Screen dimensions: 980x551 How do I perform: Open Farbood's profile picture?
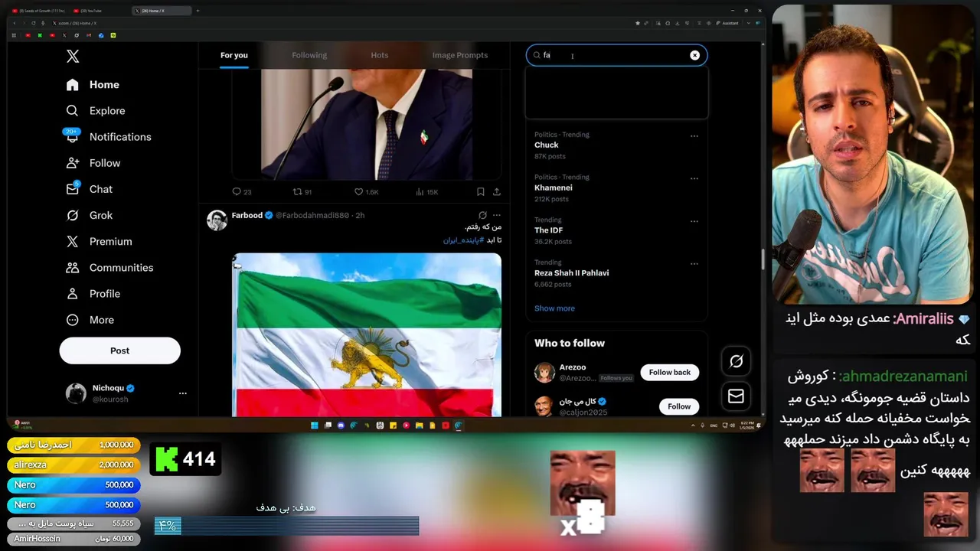click(217, 220)
